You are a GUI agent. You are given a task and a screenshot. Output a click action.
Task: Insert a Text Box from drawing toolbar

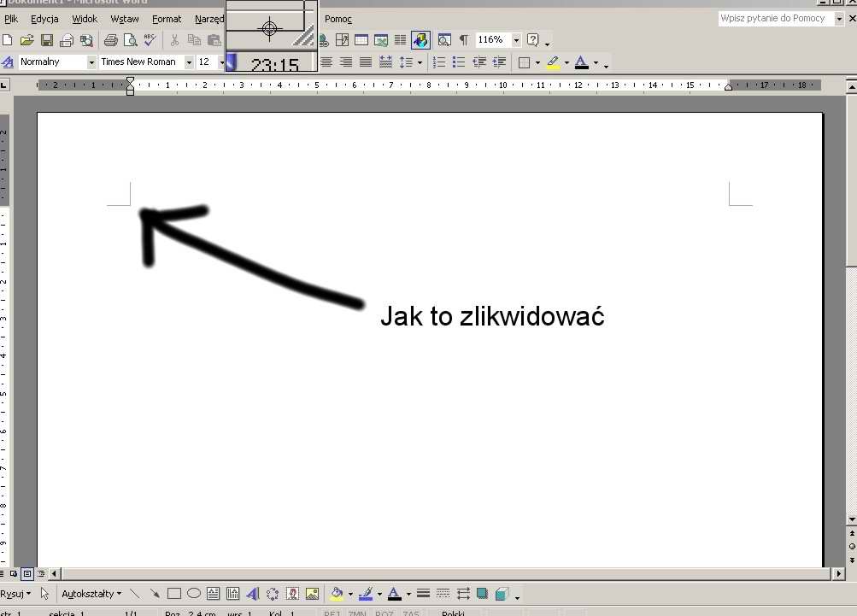pyautogui.click(x=213, y=594)
